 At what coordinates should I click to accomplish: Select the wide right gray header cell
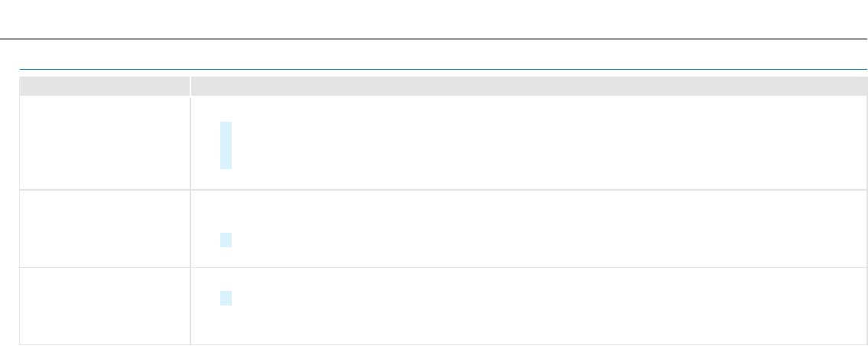[x=528, y=86]
